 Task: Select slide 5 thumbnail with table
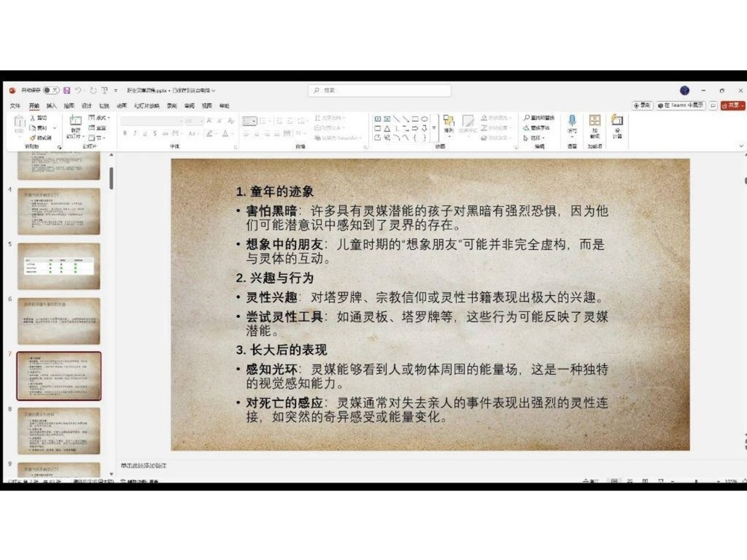click(x=59, y=267)
